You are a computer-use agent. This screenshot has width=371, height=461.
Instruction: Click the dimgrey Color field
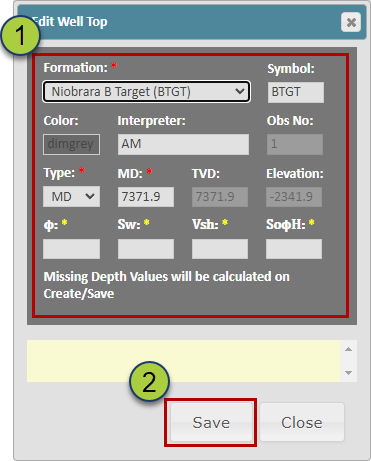(x=71, y=144)
